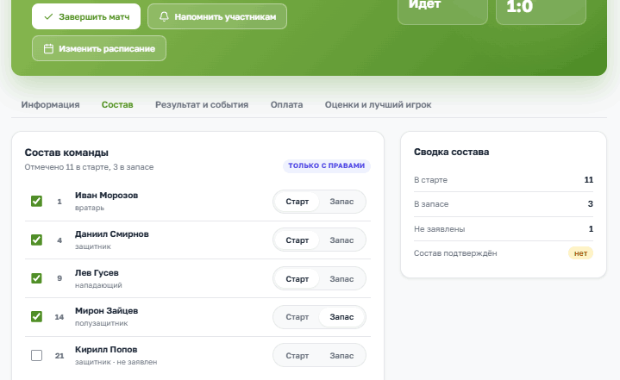Click the calendar icon in Изменить расписание

pos(49,49)
